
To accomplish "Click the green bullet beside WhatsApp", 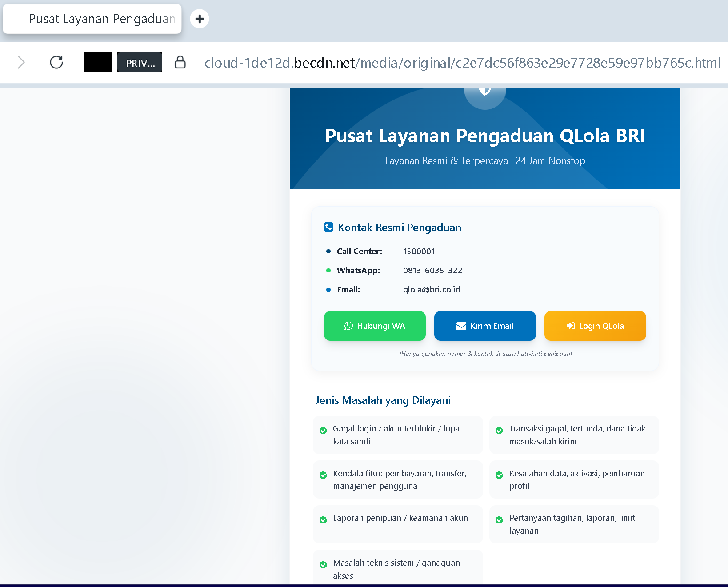I will (x=328, y=270).
